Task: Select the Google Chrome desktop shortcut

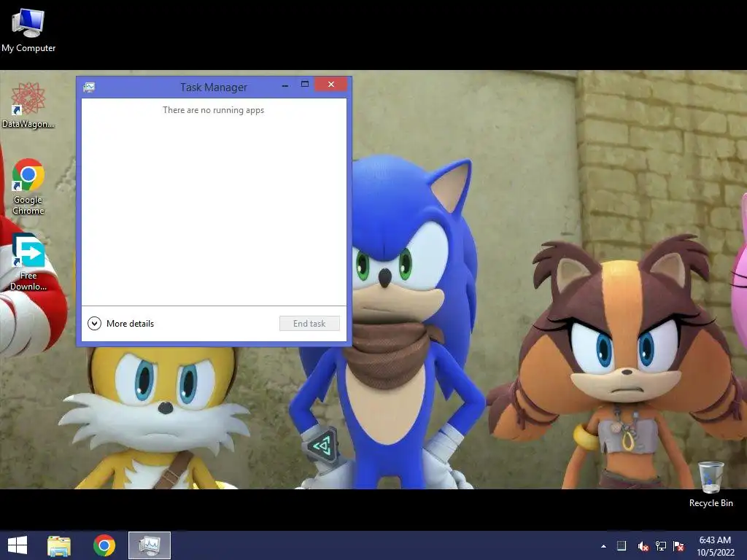Action: tap(28, 187)
